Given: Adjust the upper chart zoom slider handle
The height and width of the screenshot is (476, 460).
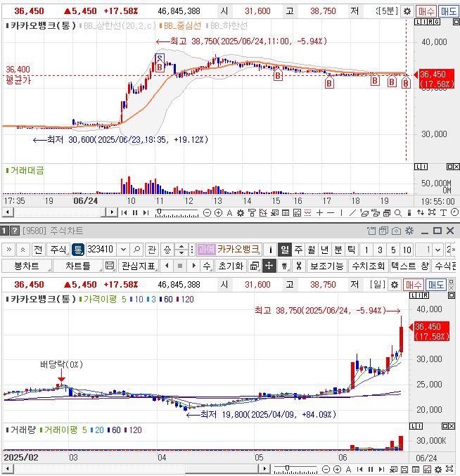Looking at the screenshot, I should 159,212.
